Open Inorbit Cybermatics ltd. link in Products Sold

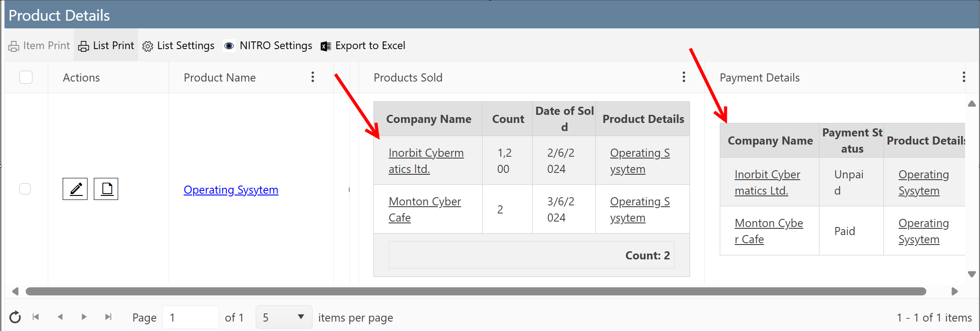pos(426,161)
